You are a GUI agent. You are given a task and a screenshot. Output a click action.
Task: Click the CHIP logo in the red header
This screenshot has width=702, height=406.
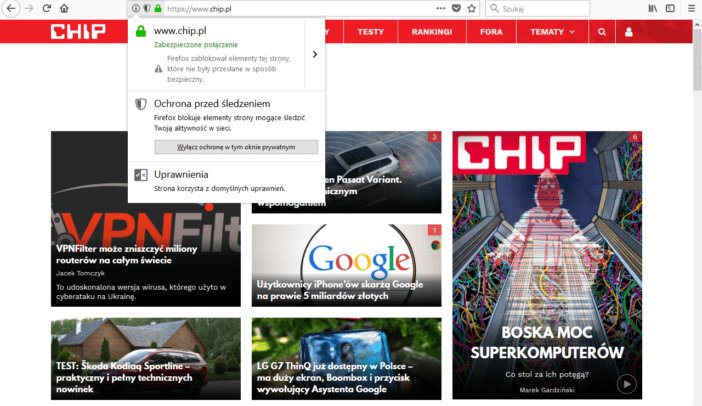click(x=78, y=32)
